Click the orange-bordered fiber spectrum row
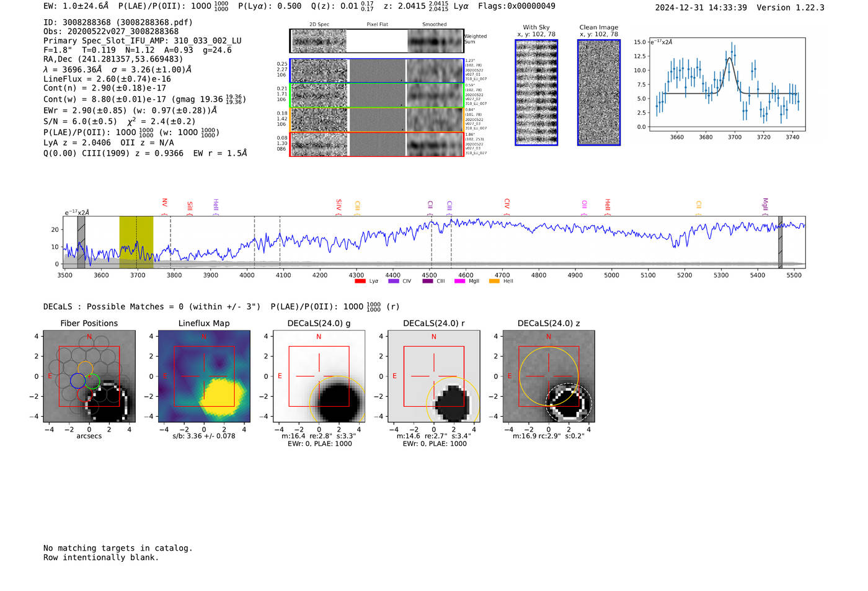868x591 pixels. pos(376,120)
